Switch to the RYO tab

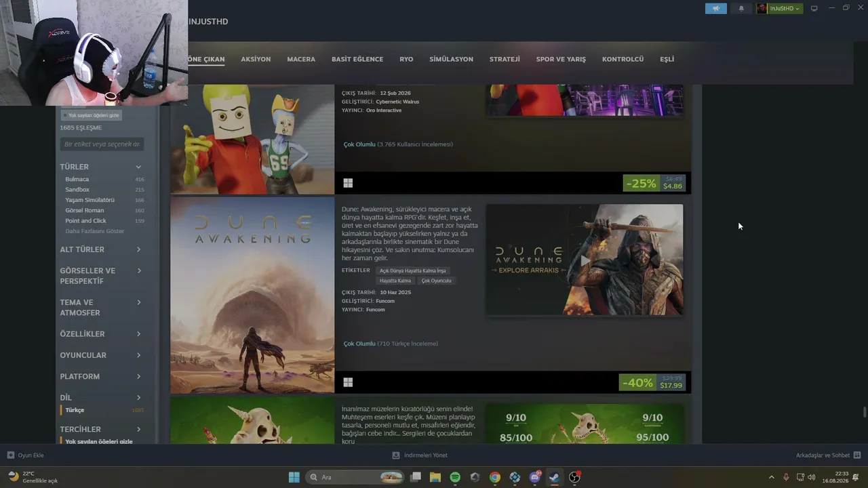406,59
